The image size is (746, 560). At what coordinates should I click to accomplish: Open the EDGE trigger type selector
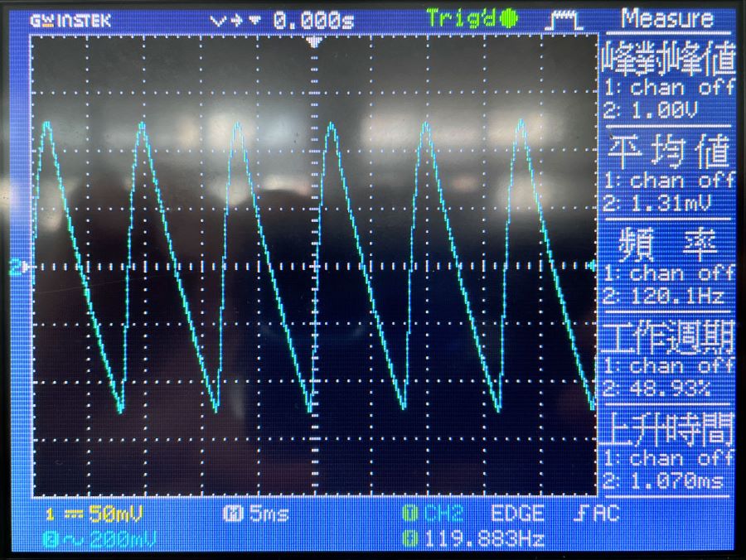tap(516, 514)
